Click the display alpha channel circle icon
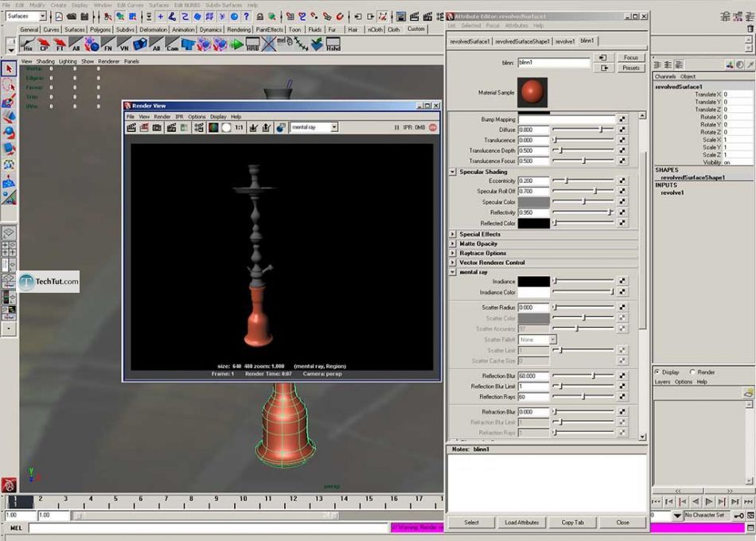756x541 pixels. (226, 127)
